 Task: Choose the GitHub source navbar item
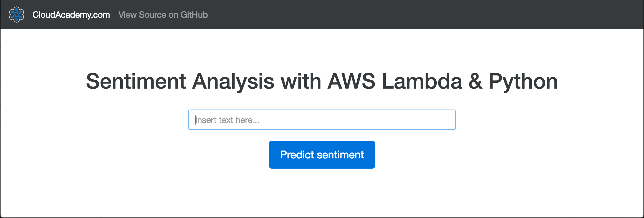point(163,15)
